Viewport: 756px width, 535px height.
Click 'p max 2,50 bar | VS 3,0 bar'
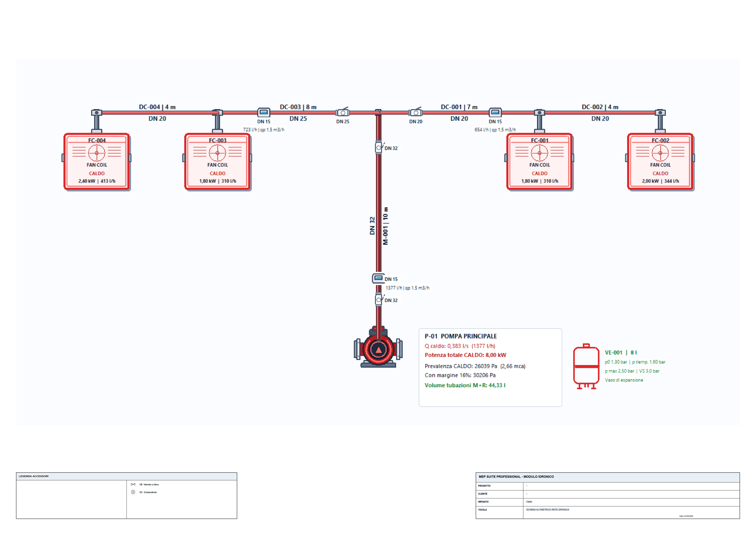(632, 371)
